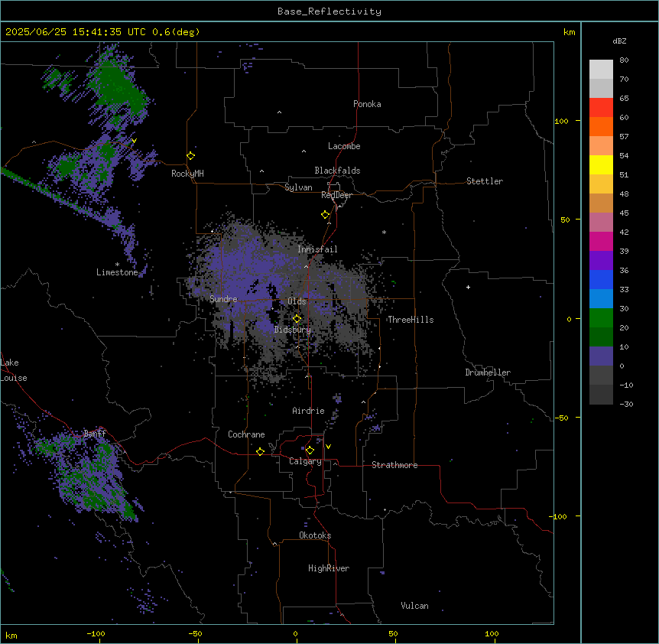Click the Base_Reflectivity title text

coord(329,11)
